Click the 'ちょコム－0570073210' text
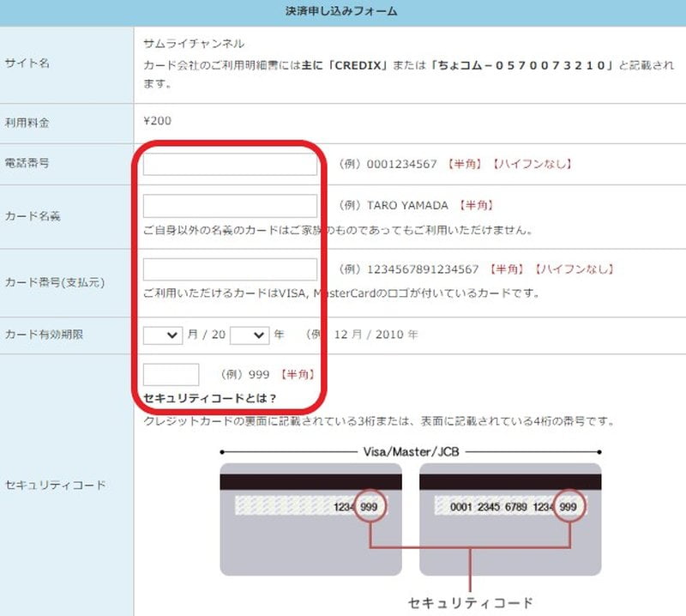The width and height of the screenshot is (686, 616). [x=521, y=65]
